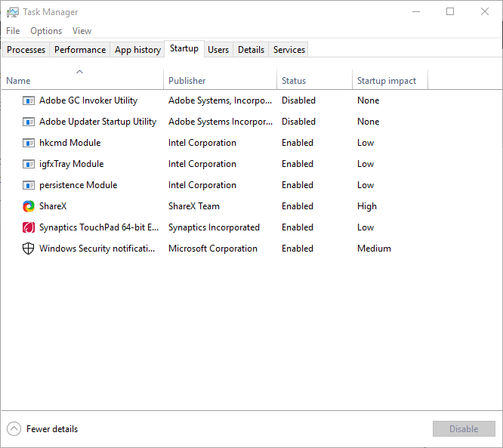503x448 pixels.
Task: Click the Task Manager title bar icon
Action: tap(13, 12)
